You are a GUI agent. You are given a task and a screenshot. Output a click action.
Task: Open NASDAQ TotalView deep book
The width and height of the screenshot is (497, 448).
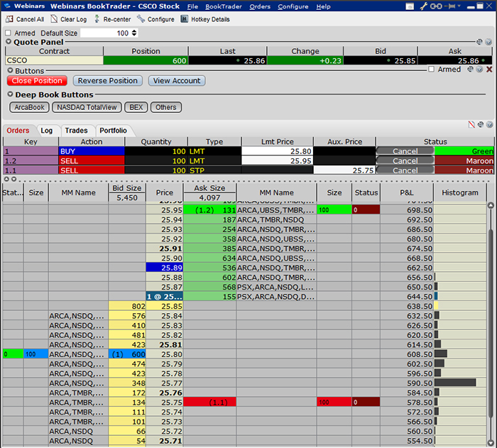[x=87, y=107]
